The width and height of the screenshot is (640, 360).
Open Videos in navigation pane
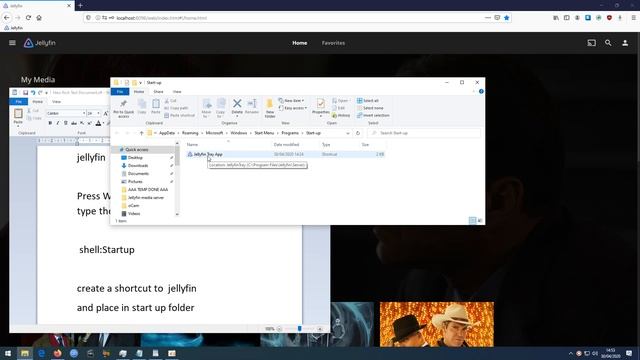point(134,213)
